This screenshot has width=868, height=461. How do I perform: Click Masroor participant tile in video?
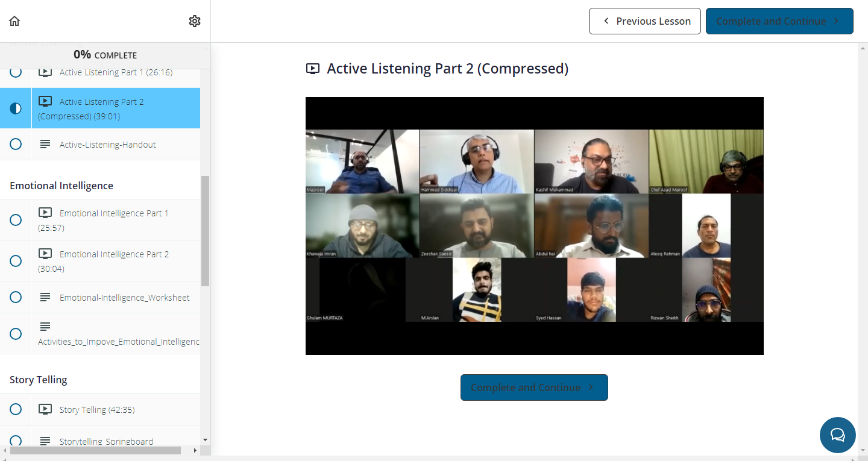(362, 162)
